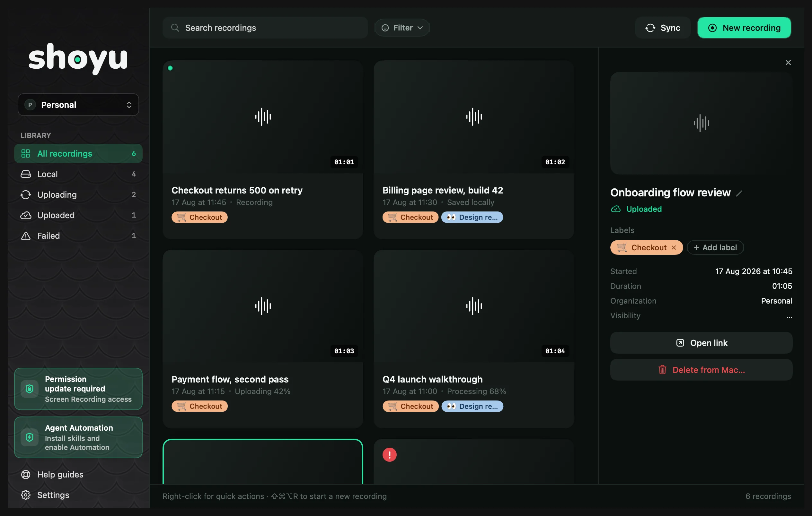The height and width of the screenshot is (516, 812).
Task: Click Design re... label on Billing page card
Action: [x=472, y=217]
